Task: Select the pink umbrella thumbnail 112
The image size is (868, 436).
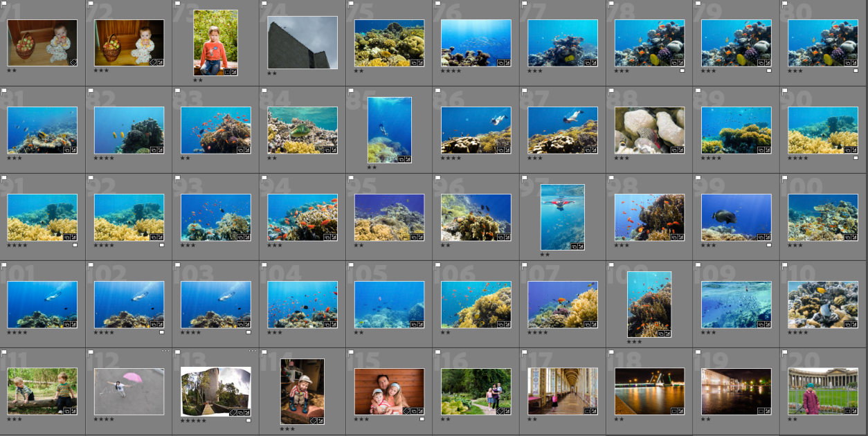Action: pos(129,392)
